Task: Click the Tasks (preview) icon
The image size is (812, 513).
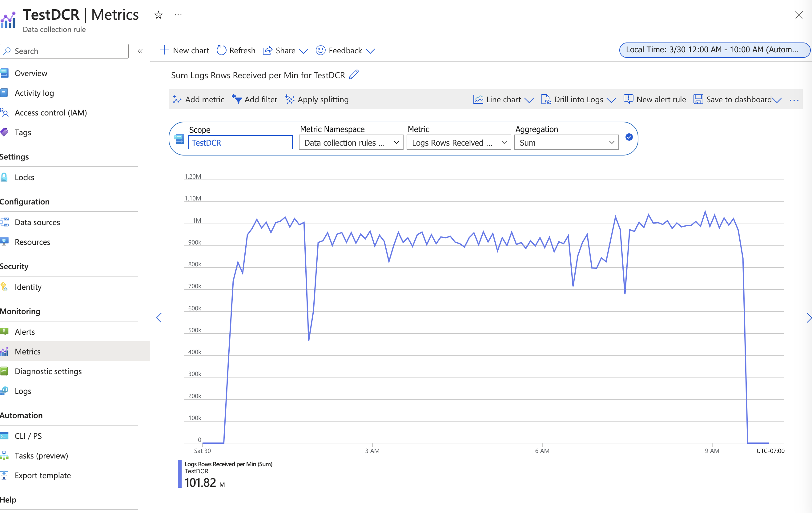Action: (4, 456)
